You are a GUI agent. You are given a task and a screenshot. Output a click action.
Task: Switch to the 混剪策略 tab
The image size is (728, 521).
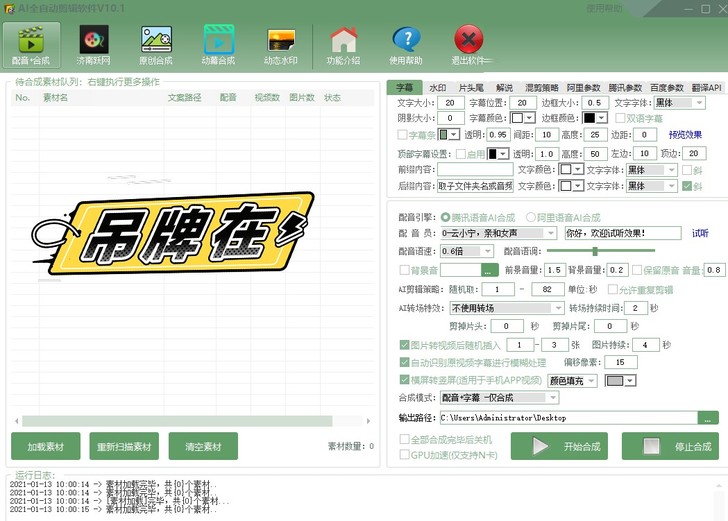(541, 88)
